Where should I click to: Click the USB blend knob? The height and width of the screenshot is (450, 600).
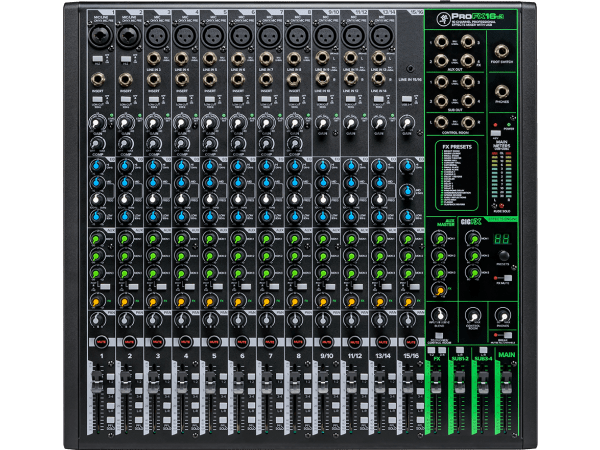click(439, 315)
